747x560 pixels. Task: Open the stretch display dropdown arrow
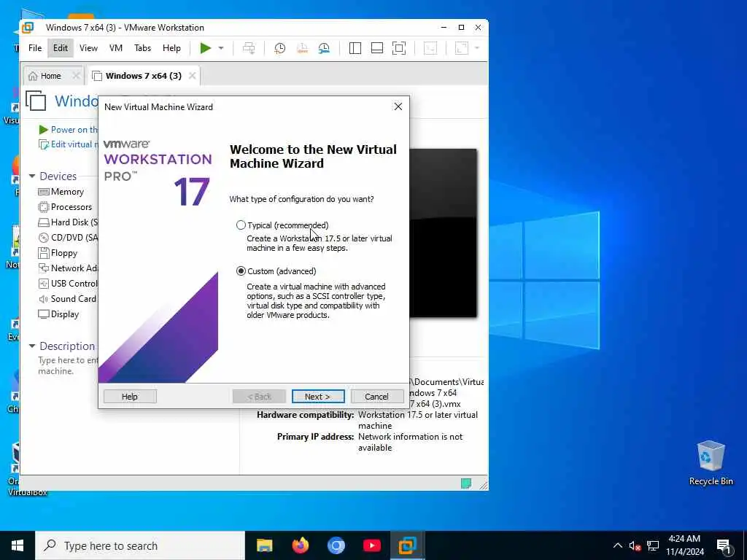pyautogui.click(x=477, y=48)
